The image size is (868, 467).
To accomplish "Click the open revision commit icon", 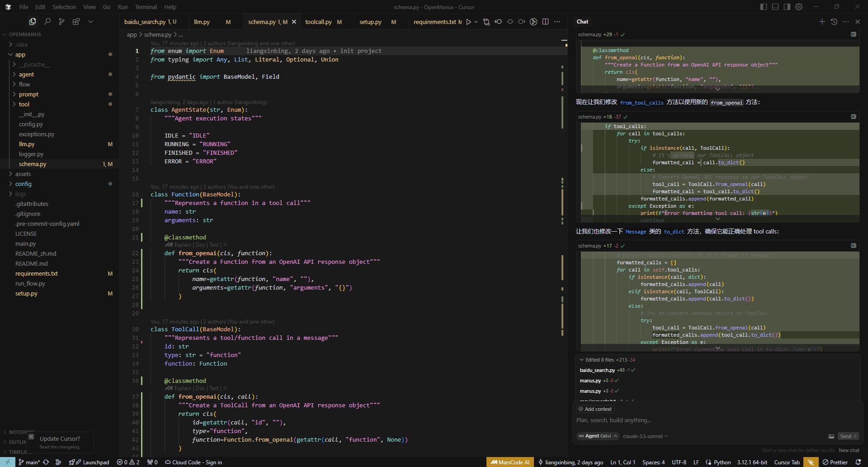I will pyautogui.click(x=510, y=22).
